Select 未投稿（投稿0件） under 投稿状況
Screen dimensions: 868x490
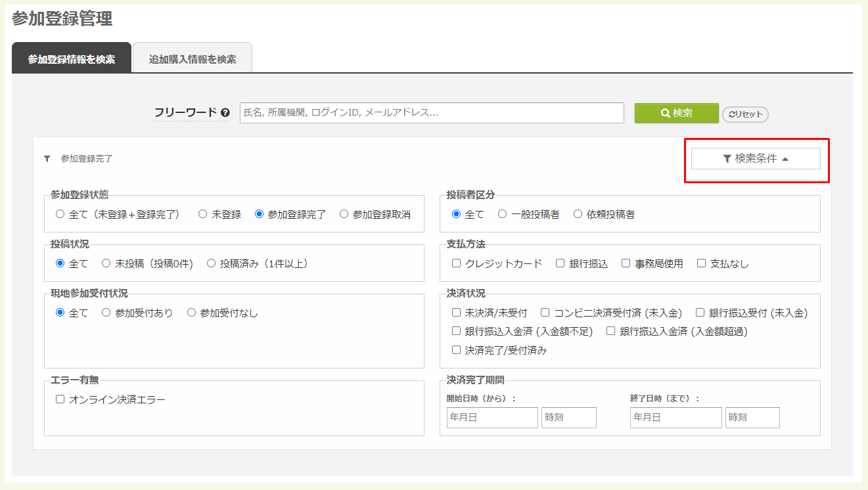point(104,263)
